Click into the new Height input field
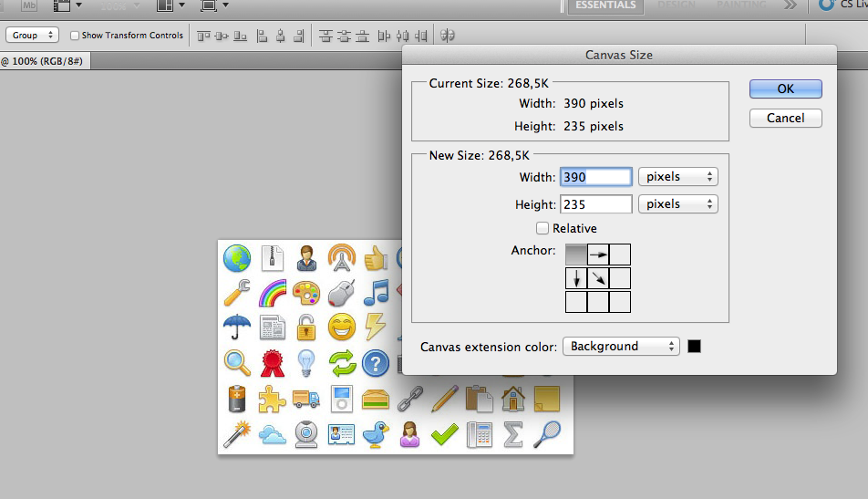Screen dimensions: 868x499 tap(597, 204)
